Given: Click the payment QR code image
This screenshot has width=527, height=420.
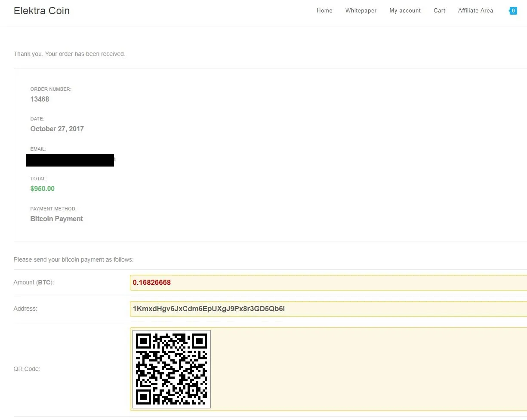Looking at the screenshot, I should 172,369.
